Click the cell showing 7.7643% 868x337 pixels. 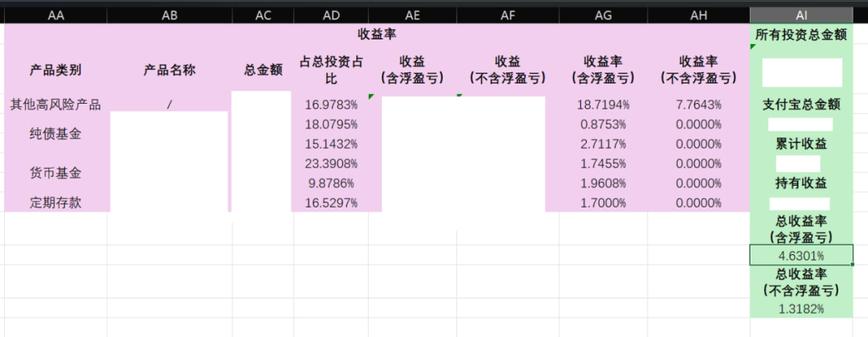tap(696, 105)
